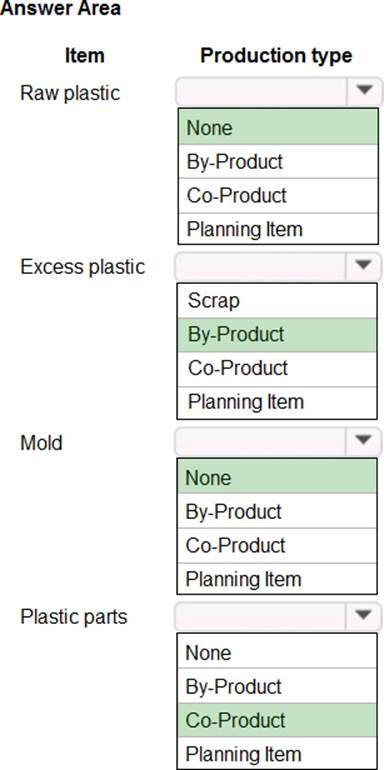Pick Planning Item under Plastic parts
Viewport: 384px width, 770px height.
(278, 753)
